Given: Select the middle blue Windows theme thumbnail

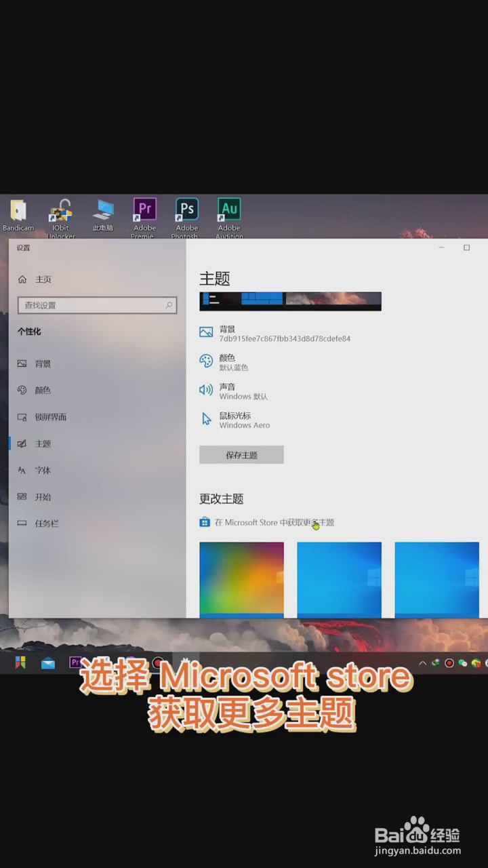Looking at the screenshot, I should click(339, 580).
